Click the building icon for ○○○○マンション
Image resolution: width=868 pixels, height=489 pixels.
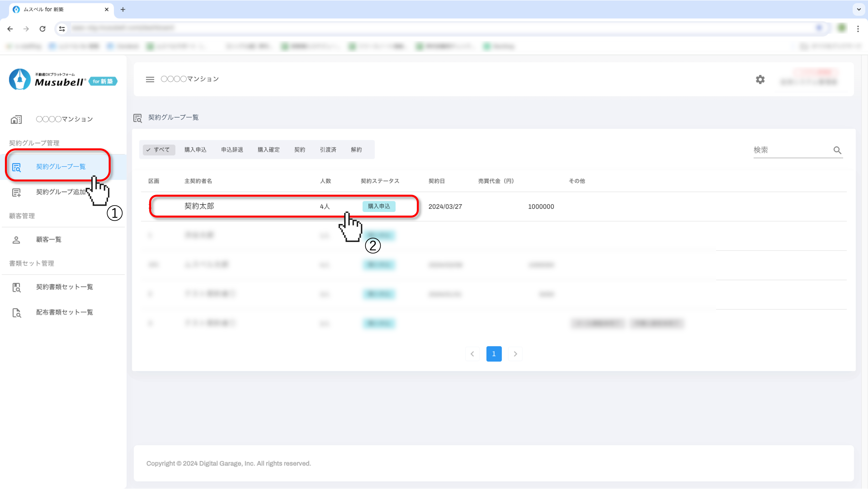[16, 119]
